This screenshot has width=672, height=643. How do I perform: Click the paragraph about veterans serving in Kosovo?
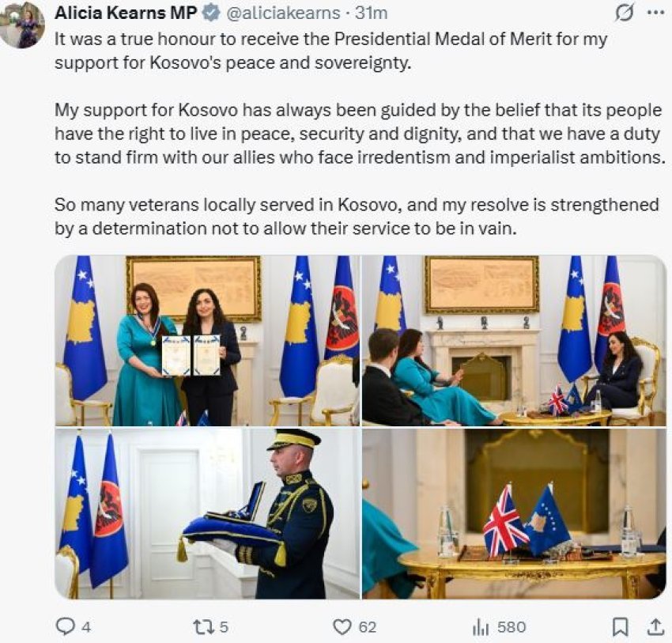point(356,214)
